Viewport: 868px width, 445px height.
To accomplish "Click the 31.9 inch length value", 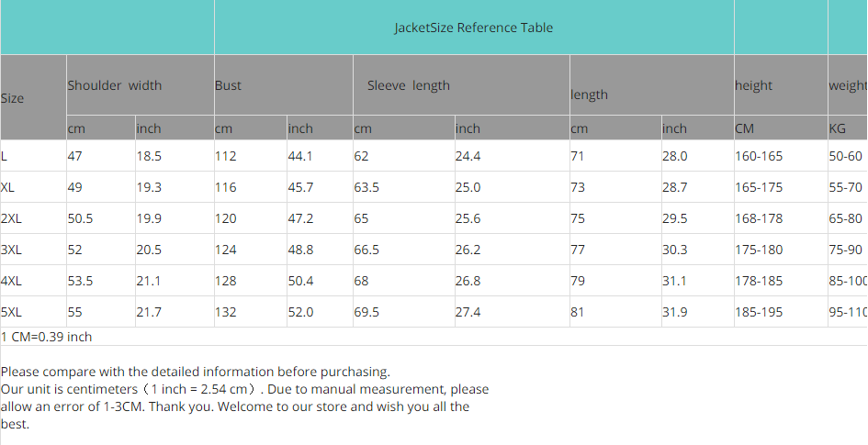I will (674, 312).
